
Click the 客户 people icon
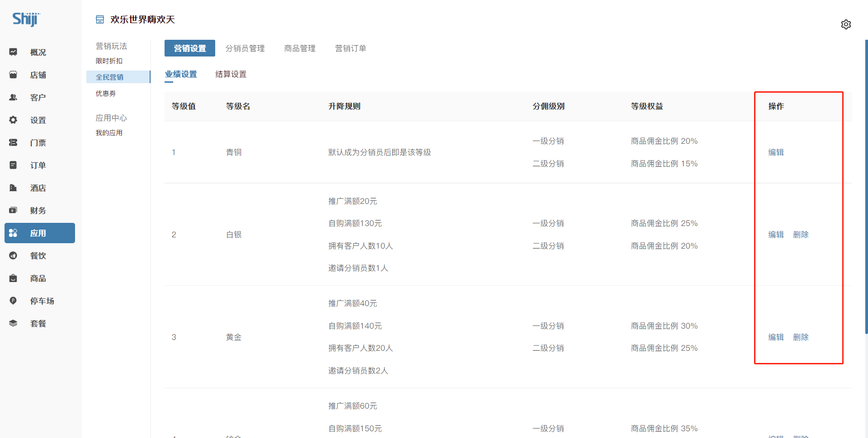tap(13, 97)
